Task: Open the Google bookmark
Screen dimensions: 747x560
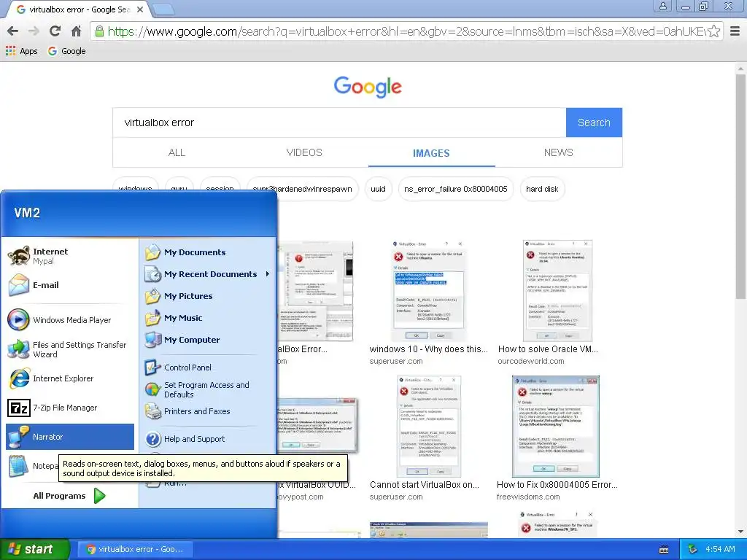Action: tap(66, 51)
